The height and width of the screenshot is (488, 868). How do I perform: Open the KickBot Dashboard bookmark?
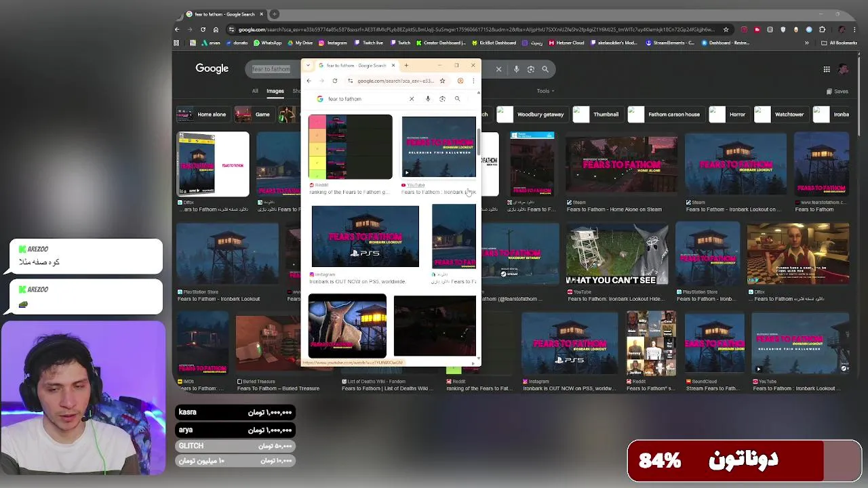pos(493,43)
